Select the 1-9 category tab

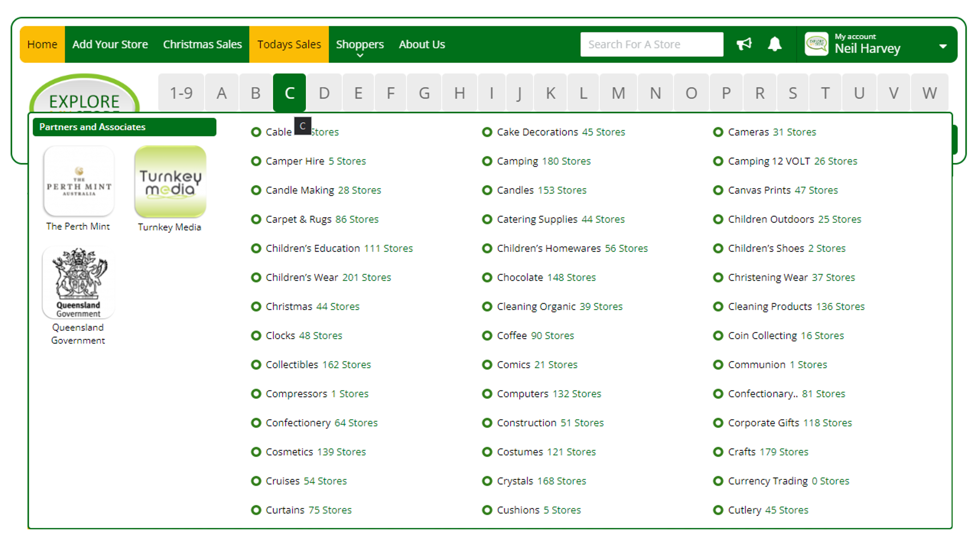181,93
